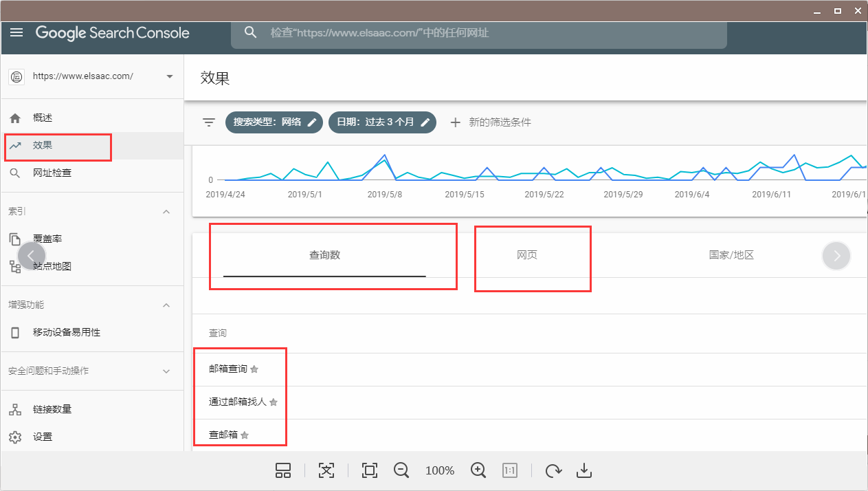Click the sitemap icon beside 站点地图
Image resolution: width=868 pixels, height=491 pixels.
point(15,267)
